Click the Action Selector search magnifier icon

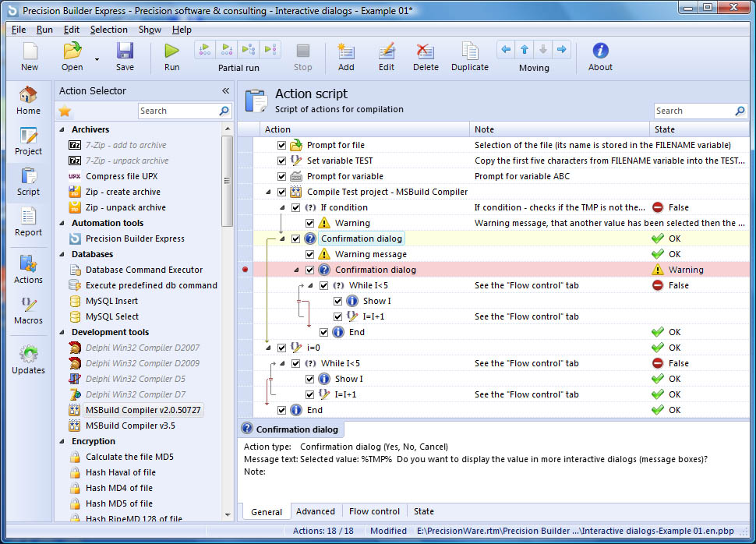coord(224,111)
